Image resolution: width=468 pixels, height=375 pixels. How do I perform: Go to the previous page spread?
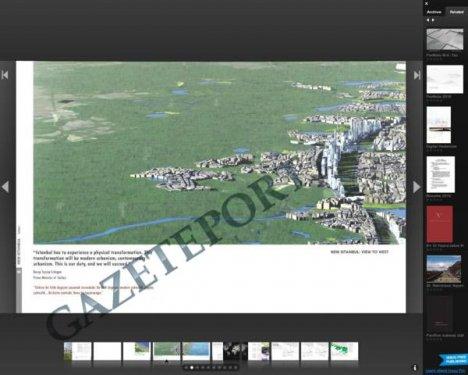pos(5,187)
